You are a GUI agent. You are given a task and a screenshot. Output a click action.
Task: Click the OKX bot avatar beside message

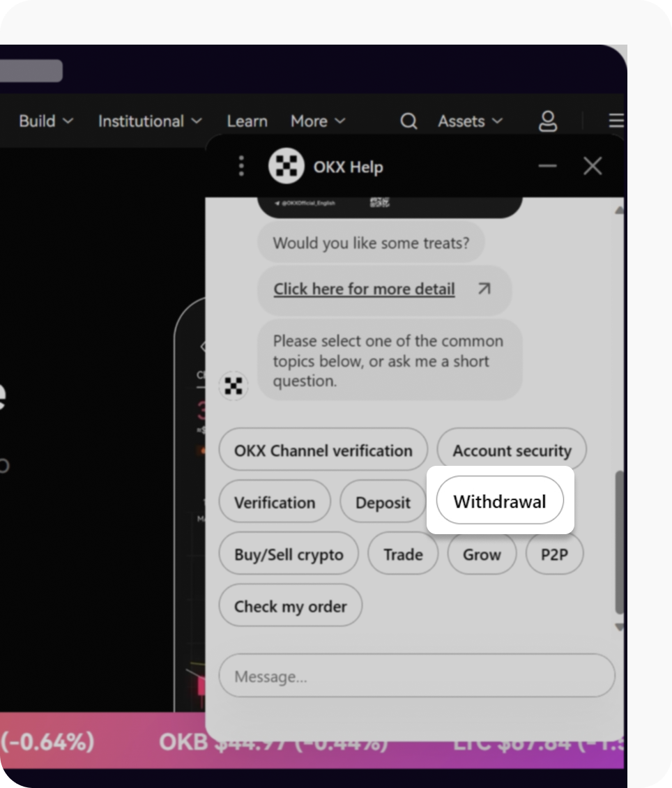point(234,386)
